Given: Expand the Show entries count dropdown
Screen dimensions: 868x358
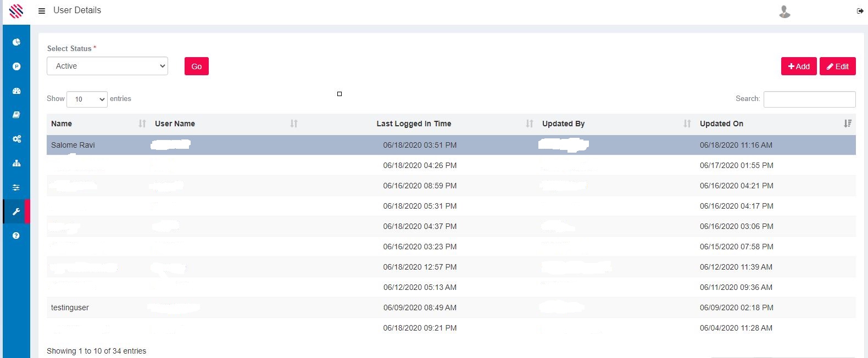Looking at the screenshot, I should (x=87, y=99).
